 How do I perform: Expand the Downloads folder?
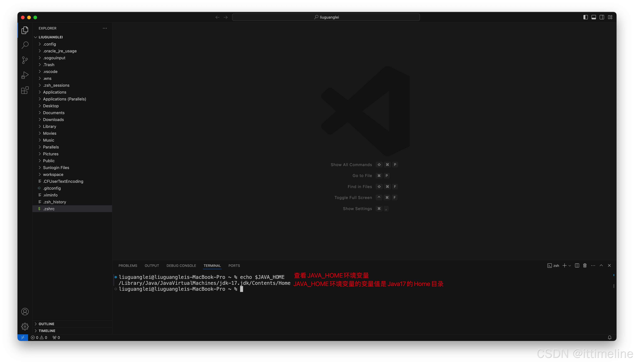(53, 119)
